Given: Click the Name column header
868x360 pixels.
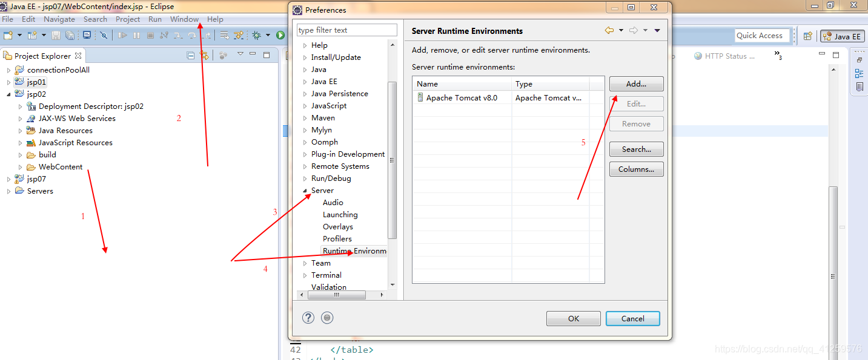Looking at the screenshot, I should point(462,83).
